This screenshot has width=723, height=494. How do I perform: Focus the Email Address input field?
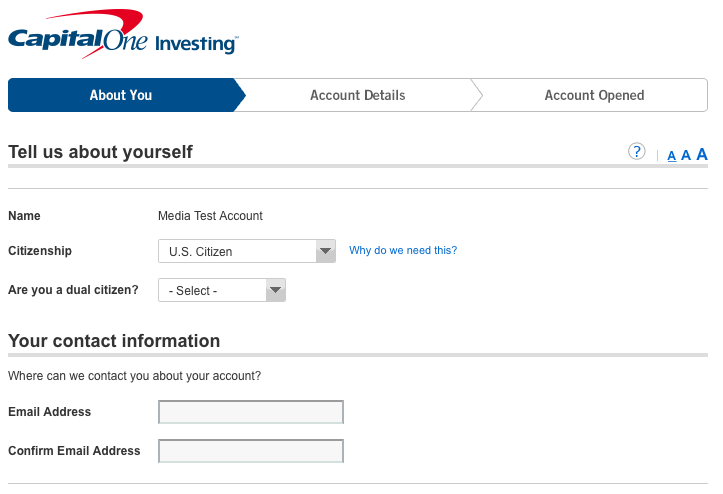pos(251,412)
